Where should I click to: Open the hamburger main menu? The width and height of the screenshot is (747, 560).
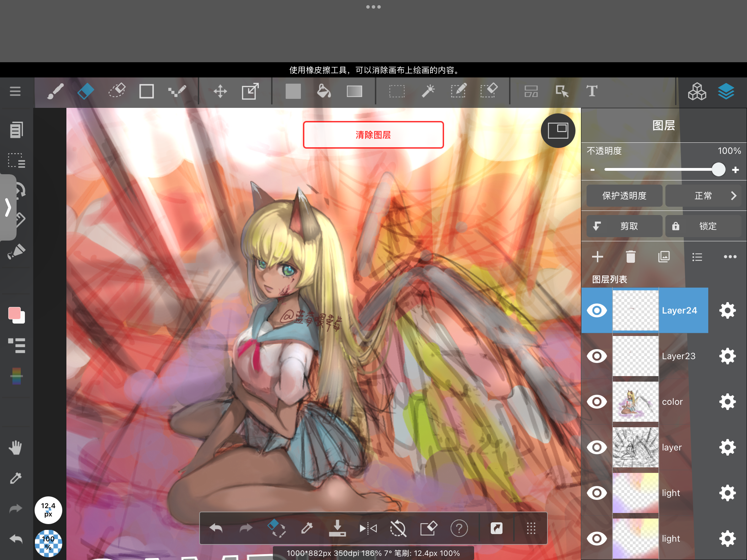15,91
